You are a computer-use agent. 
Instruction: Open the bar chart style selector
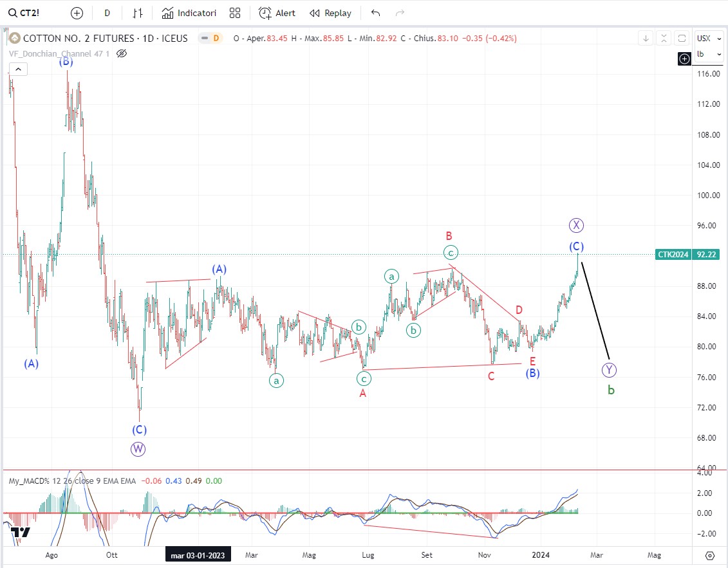(138, 13)
